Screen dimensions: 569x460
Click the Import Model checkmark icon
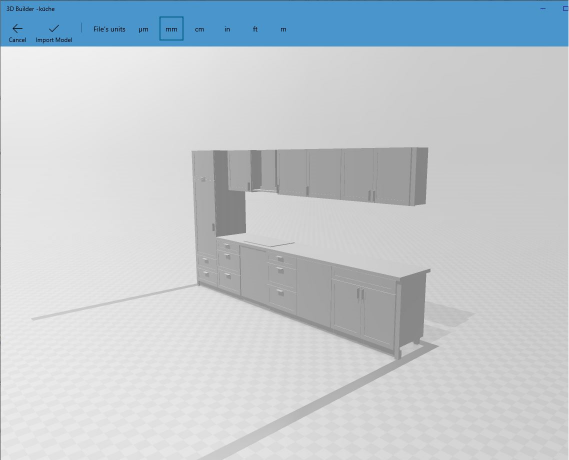[54, 28]
